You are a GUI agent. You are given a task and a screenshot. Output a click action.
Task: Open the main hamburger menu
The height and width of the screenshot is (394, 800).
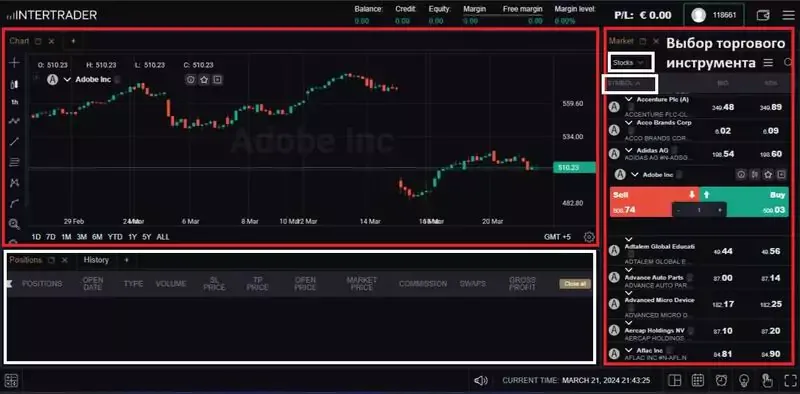788,15
